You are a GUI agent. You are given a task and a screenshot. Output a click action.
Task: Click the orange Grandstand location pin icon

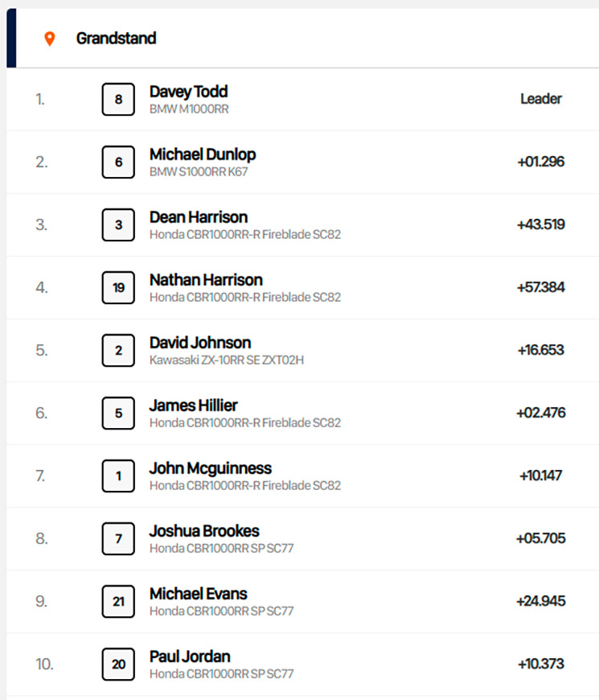point(50,39)
